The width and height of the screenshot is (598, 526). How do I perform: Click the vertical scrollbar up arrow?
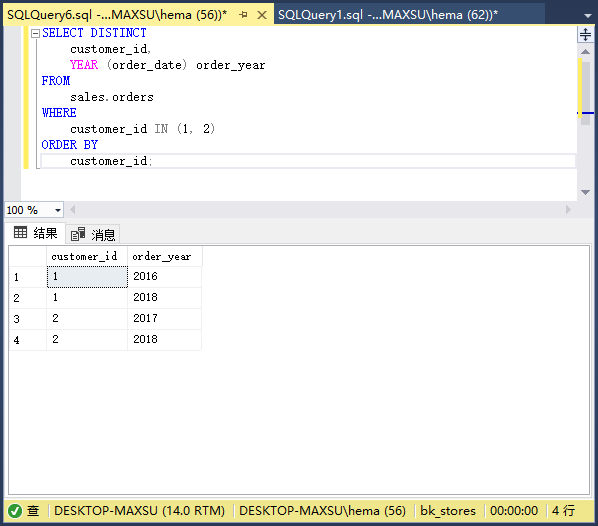click(x=585, y=51)
